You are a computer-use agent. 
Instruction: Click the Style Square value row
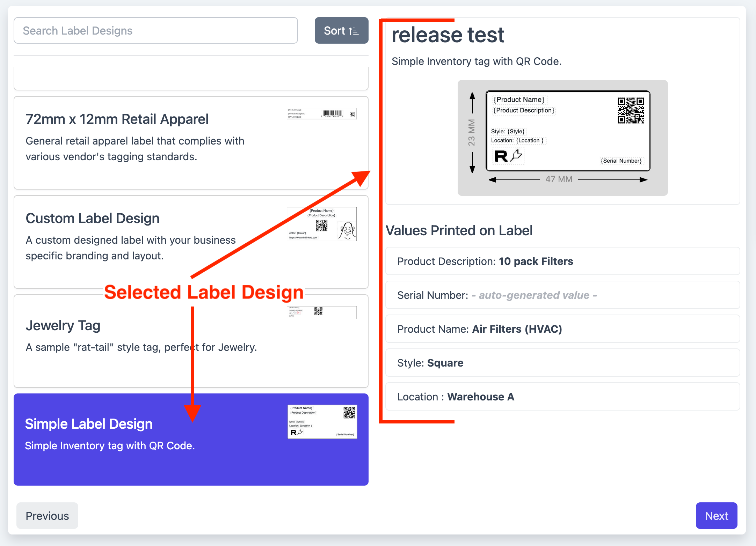pyautogui.click(x=562, y=363)
